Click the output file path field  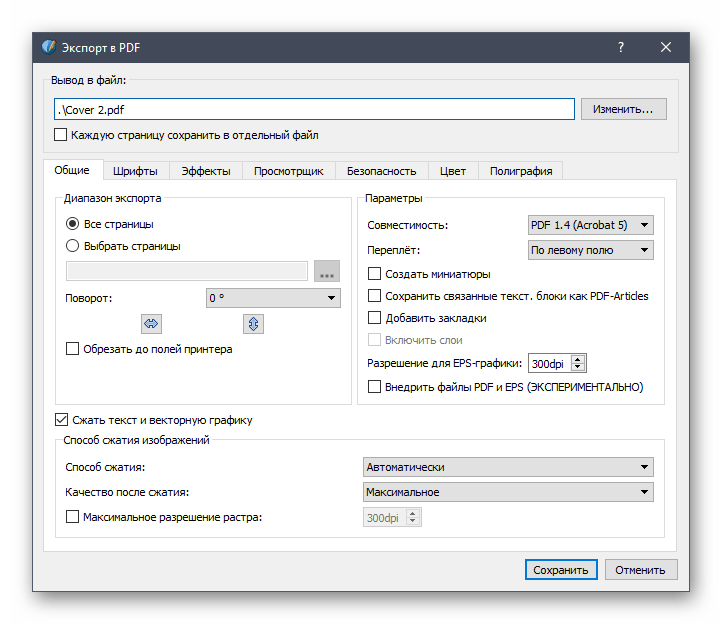[x=314, y=109]
